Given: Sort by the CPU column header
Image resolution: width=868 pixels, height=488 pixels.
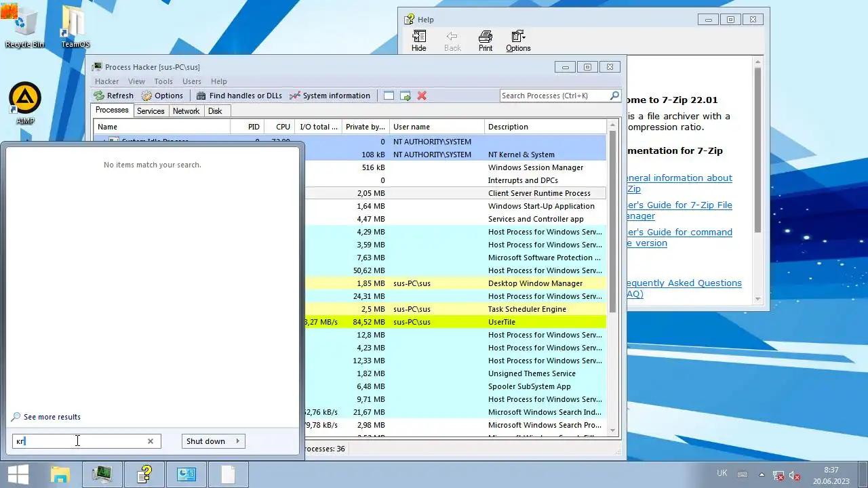Looking at the screenshot, I should pyautogui.click(x=279, y=127).
